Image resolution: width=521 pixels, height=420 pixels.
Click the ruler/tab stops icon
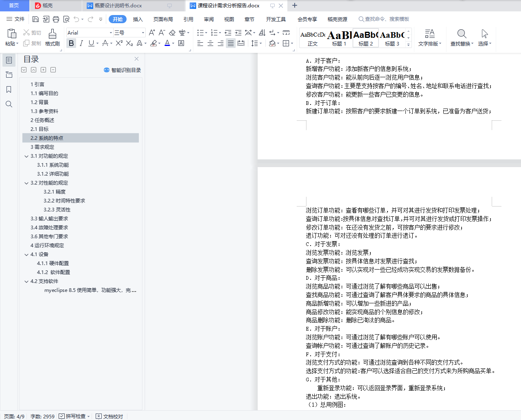286,33
